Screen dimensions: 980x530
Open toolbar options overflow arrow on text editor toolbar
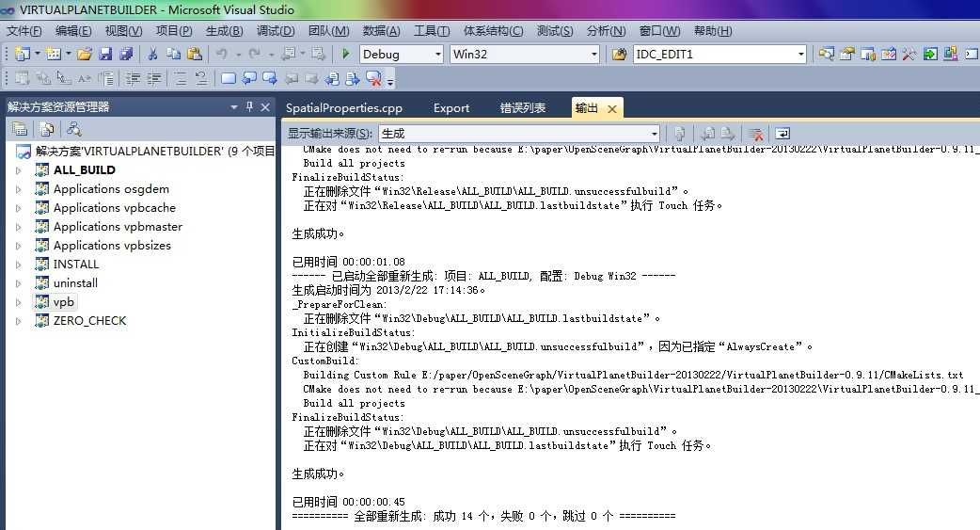(390, 81)
